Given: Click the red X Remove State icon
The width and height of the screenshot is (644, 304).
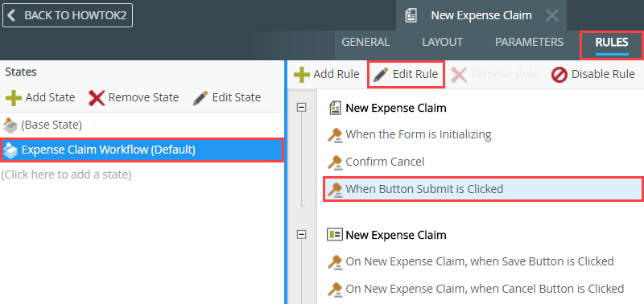Looking at the screenshot, I should tap(97, 97).
